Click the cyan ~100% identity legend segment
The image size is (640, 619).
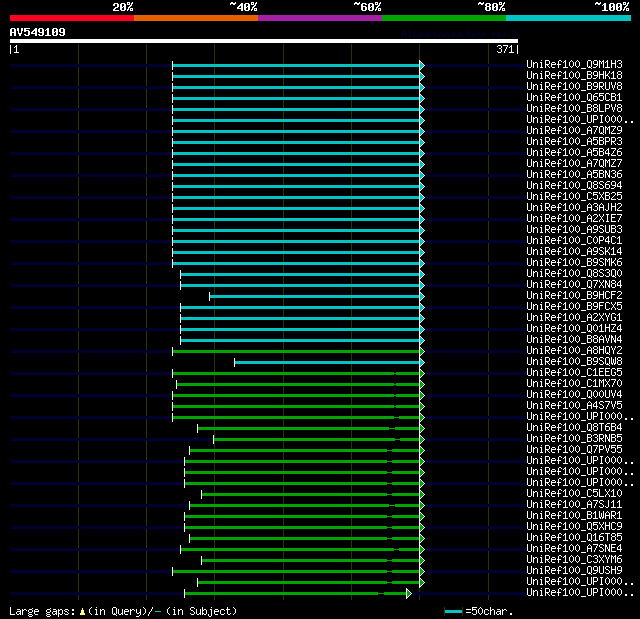point(569,18)
